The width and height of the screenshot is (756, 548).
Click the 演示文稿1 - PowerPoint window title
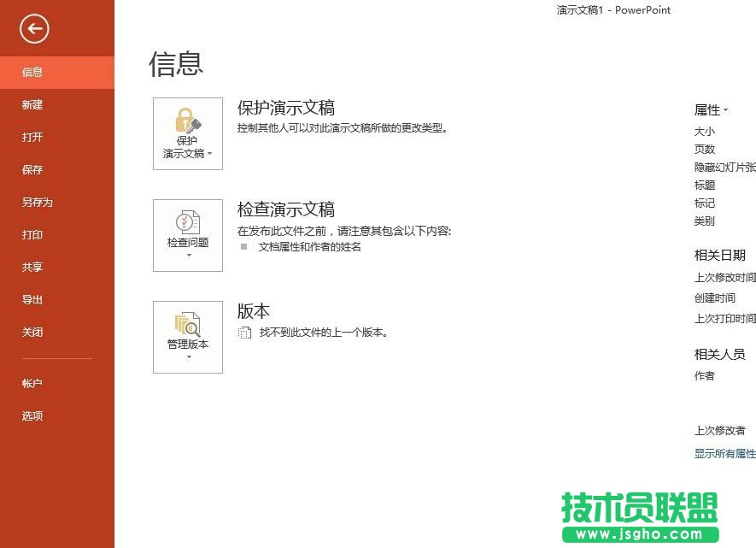[x=613, y=10]
